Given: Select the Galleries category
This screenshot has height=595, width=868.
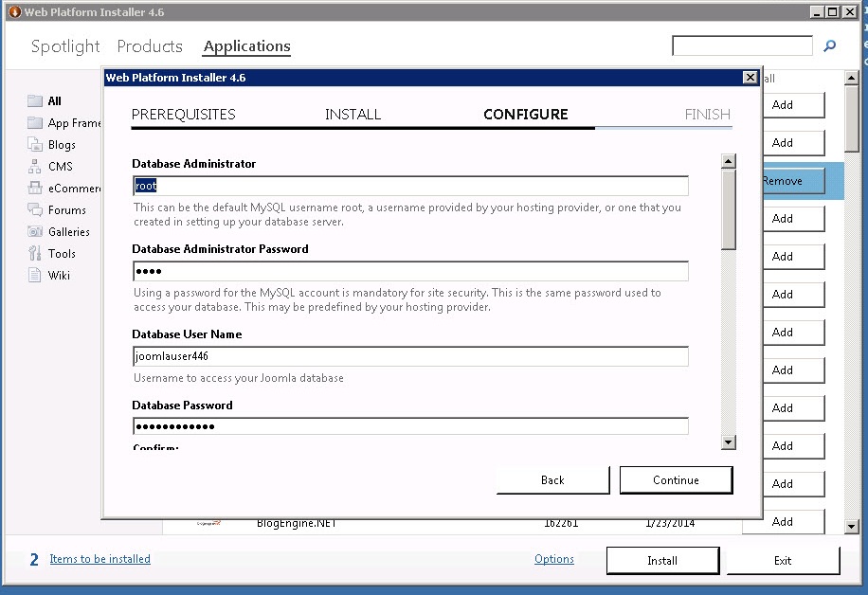Looking at the screenshot, I should 68,232.
